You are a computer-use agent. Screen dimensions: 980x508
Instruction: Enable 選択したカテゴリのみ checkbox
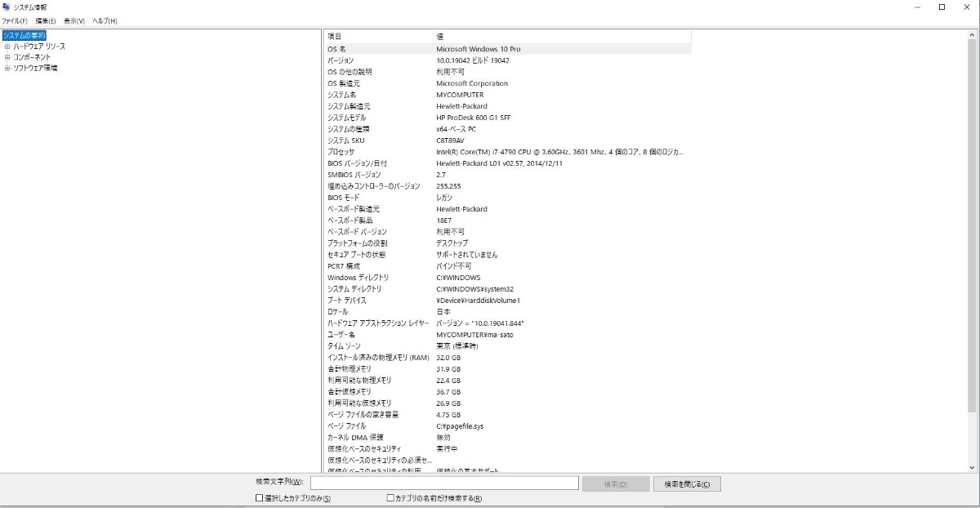pos(260,498)
